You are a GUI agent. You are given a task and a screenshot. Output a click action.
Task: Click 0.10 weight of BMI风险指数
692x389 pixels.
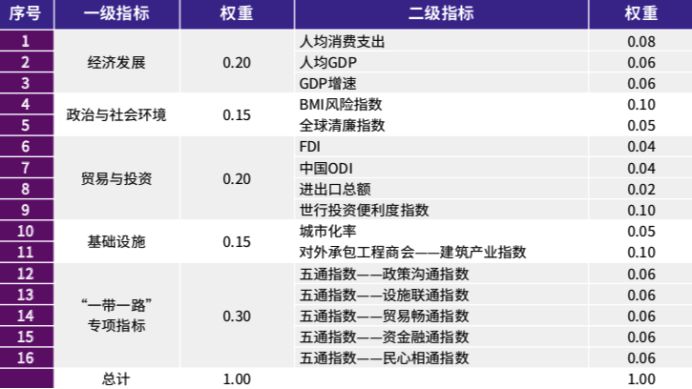641,104
